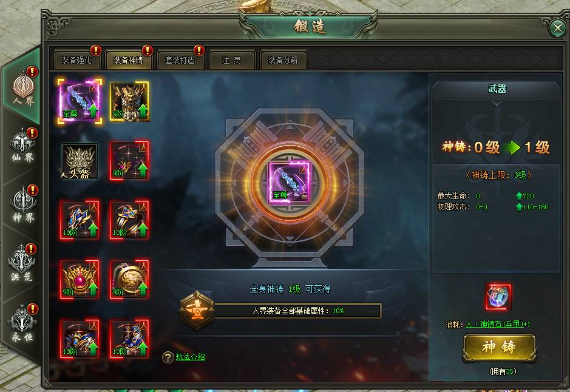Click the golden 神铸 forge button
The image size is (570, 392).
click(499, 347)
